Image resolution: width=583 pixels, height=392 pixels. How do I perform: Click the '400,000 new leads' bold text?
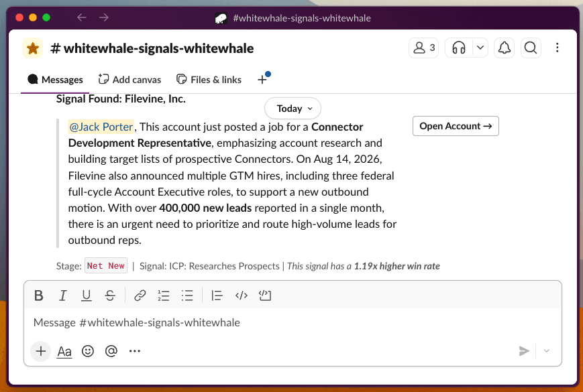205,208
